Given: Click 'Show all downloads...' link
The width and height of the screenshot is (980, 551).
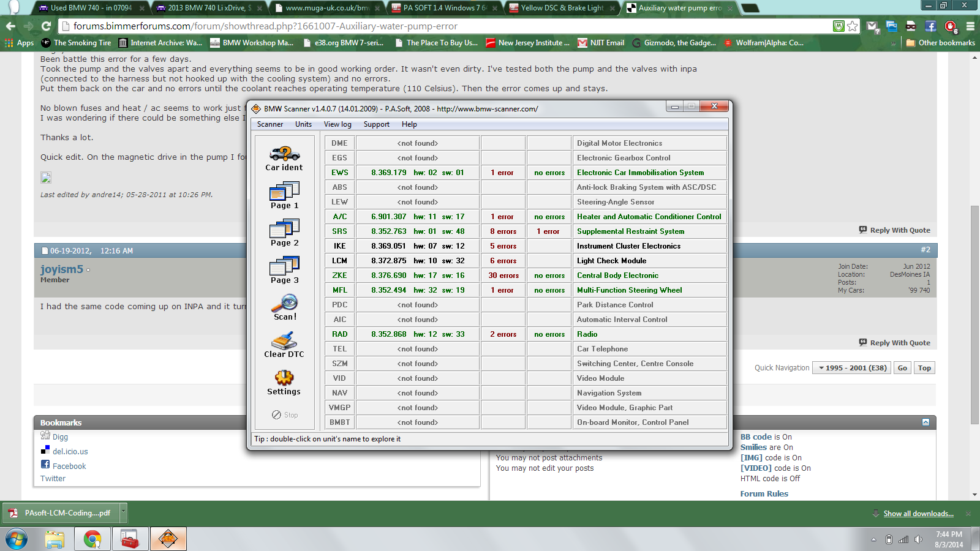Looking at the screenshot, I should coord(918,514).
